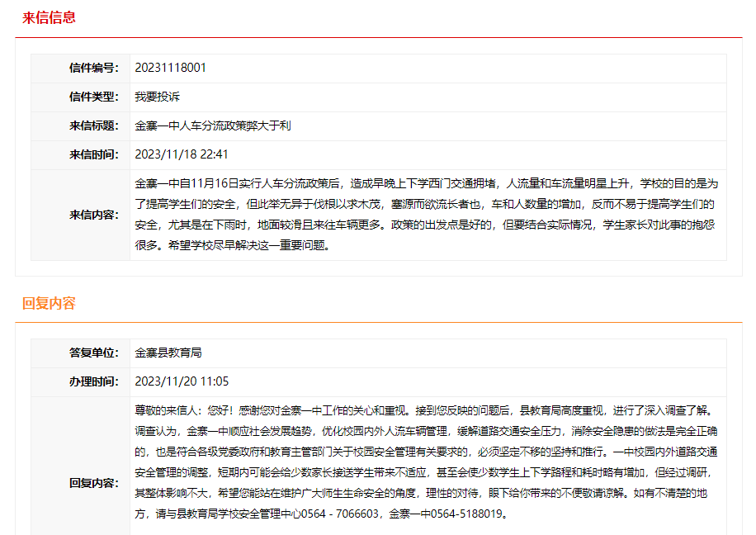Click the 回复内容 row label in reply table
Image resolution: width=756 pixels, height=535 pixels.
point(93,483)
